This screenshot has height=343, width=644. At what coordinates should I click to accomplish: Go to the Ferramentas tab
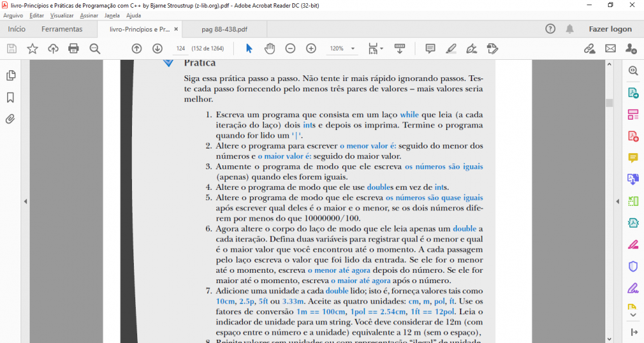62,29
